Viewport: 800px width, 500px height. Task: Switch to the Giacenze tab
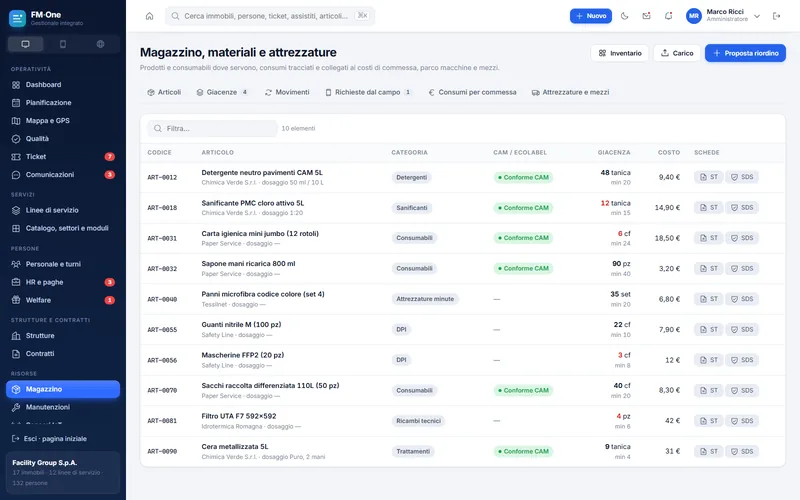(222, 92)
